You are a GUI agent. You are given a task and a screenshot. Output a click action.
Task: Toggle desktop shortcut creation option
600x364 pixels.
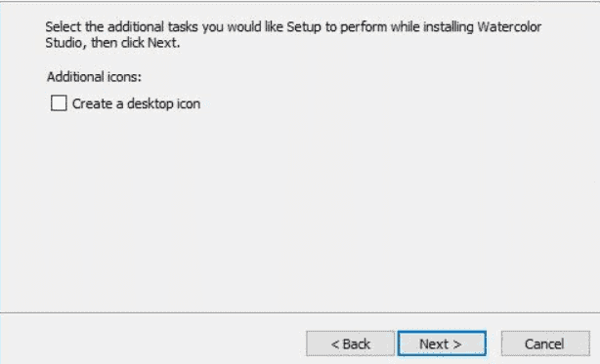(x=59, y=103)
